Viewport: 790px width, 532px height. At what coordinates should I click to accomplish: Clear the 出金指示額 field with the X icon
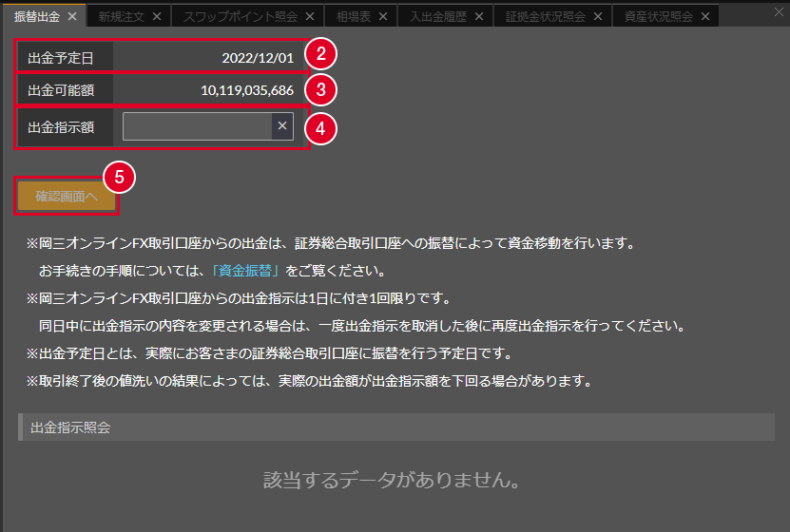[x=282, y=126]
